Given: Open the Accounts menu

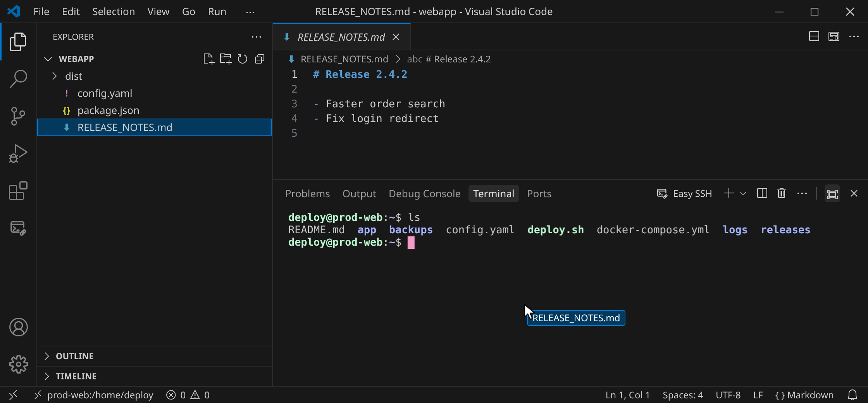Looking at the screenshot, I should click(18, 327).
